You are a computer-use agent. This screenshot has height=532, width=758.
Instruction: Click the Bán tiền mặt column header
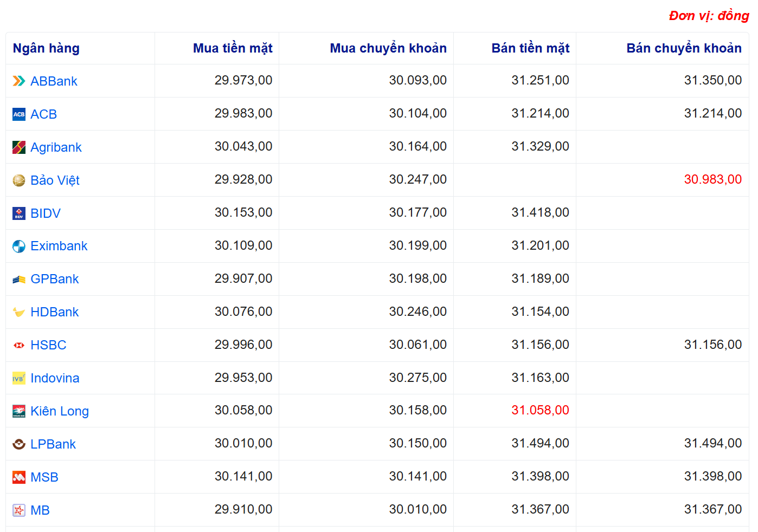coord(530,48)
